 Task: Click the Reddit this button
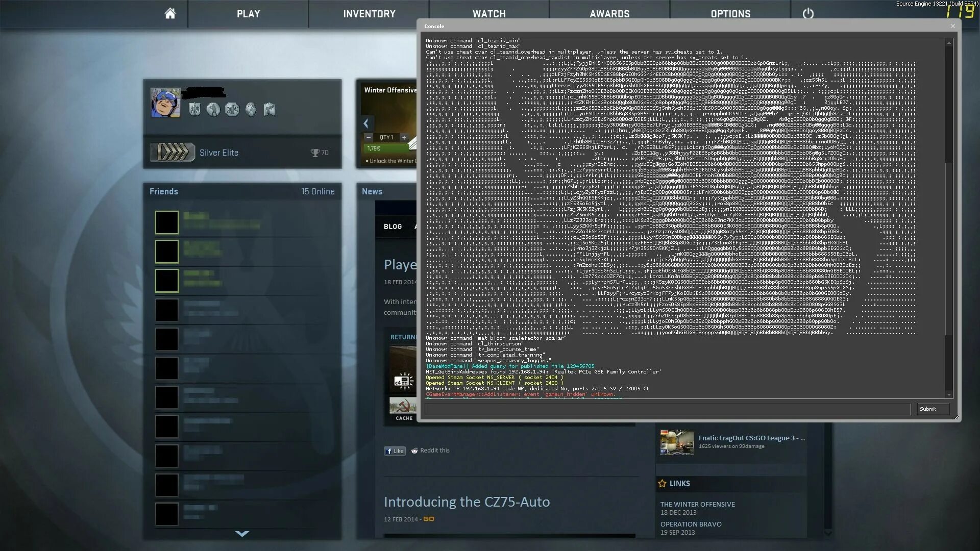click(429, 450)
